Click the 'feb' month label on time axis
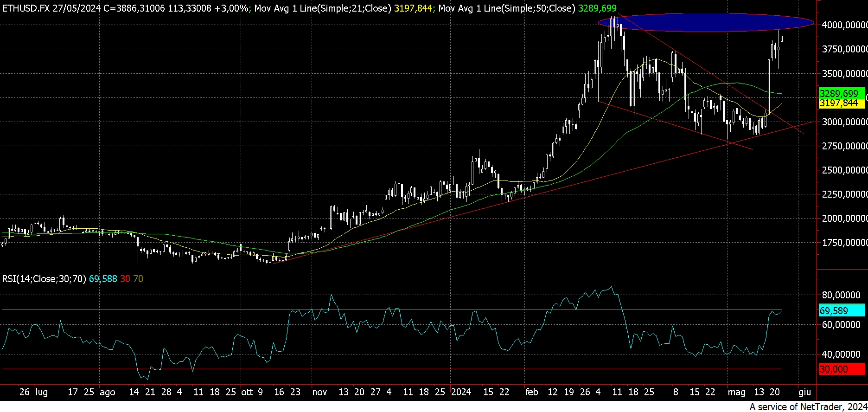The image size is (868, 412). [x=532, y=393]
